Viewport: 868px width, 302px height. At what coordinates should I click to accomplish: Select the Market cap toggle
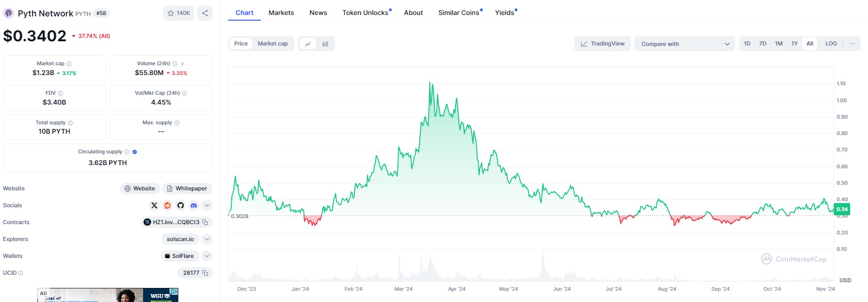coord(273,44)
